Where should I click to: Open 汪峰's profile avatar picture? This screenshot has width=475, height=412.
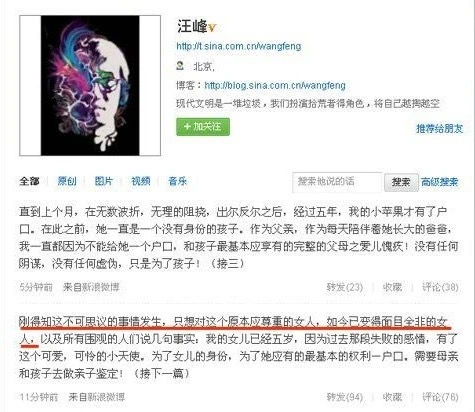coord(90,85)
